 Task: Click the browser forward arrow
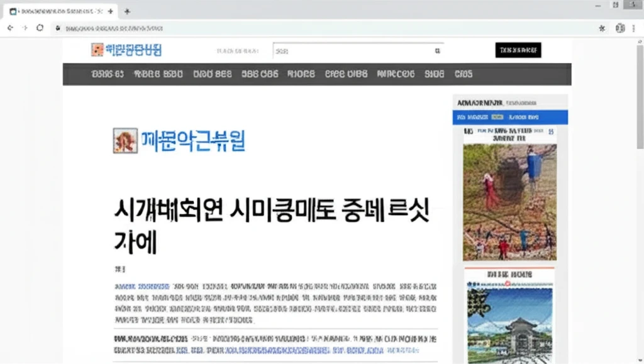24,28
